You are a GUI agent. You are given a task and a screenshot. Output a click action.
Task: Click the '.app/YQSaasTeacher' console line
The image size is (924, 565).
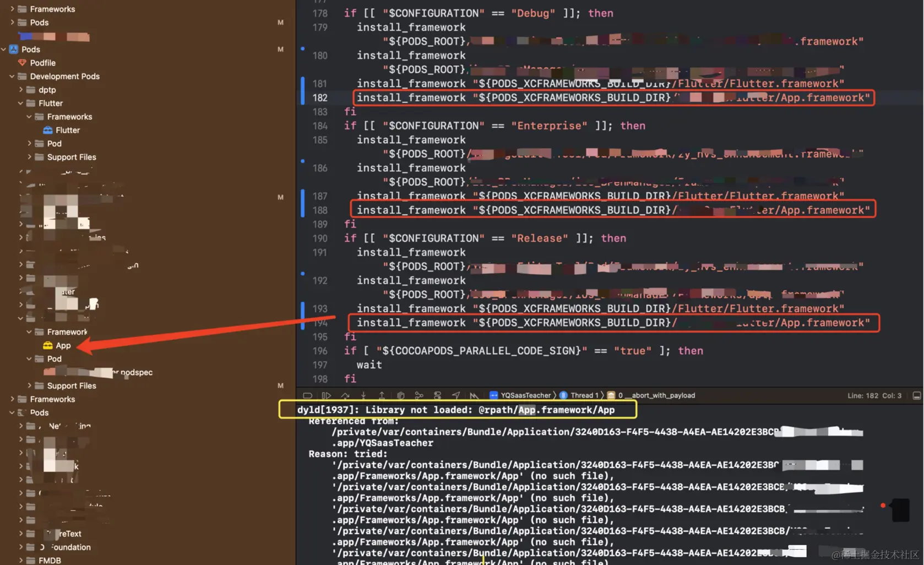(382, 443)
